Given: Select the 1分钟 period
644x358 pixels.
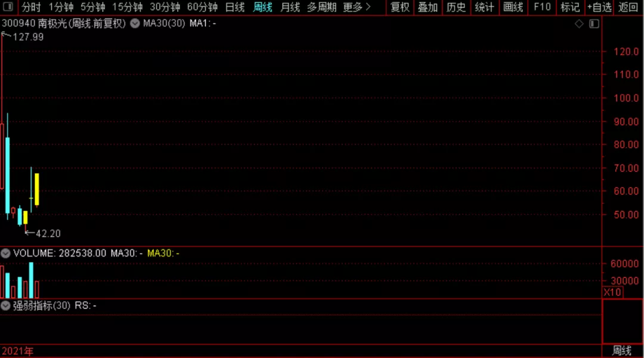Looking at the screenshot, I should (x=61, y=7).
